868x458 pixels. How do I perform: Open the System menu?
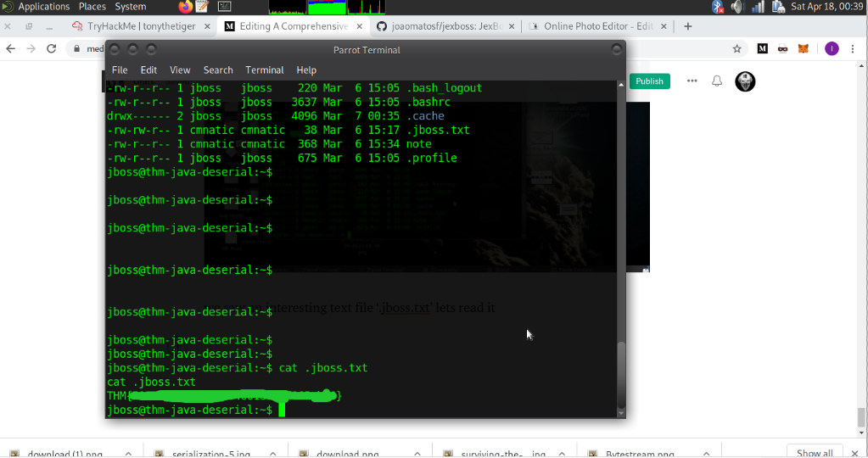click(x=130, y=7)
